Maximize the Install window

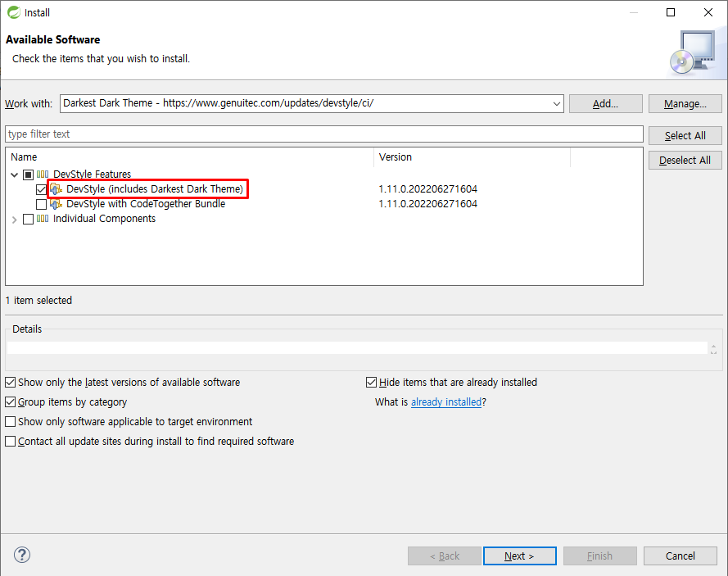[x=671, y=12]
